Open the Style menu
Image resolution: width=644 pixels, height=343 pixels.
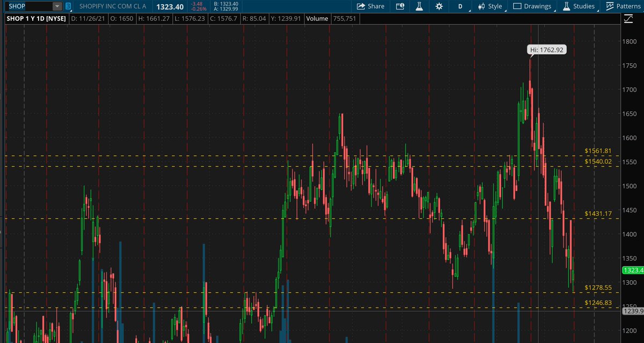[x=490, y=6]
